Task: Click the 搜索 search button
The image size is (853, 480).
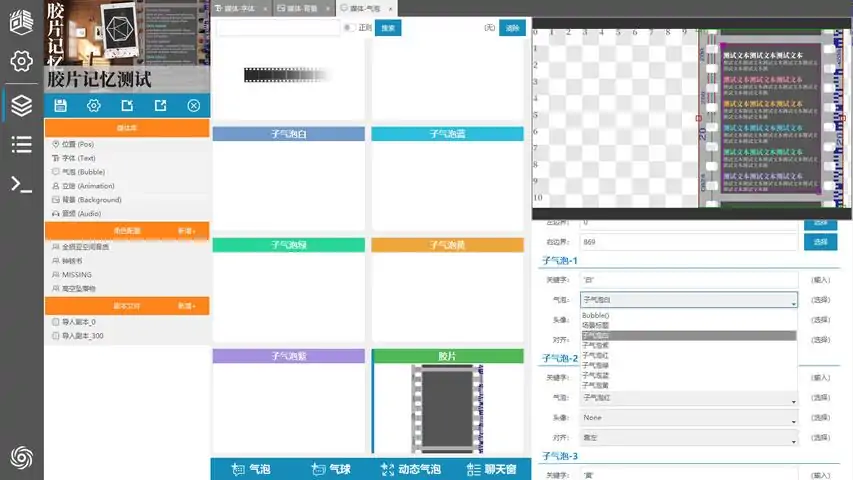Action: point(388,28)
